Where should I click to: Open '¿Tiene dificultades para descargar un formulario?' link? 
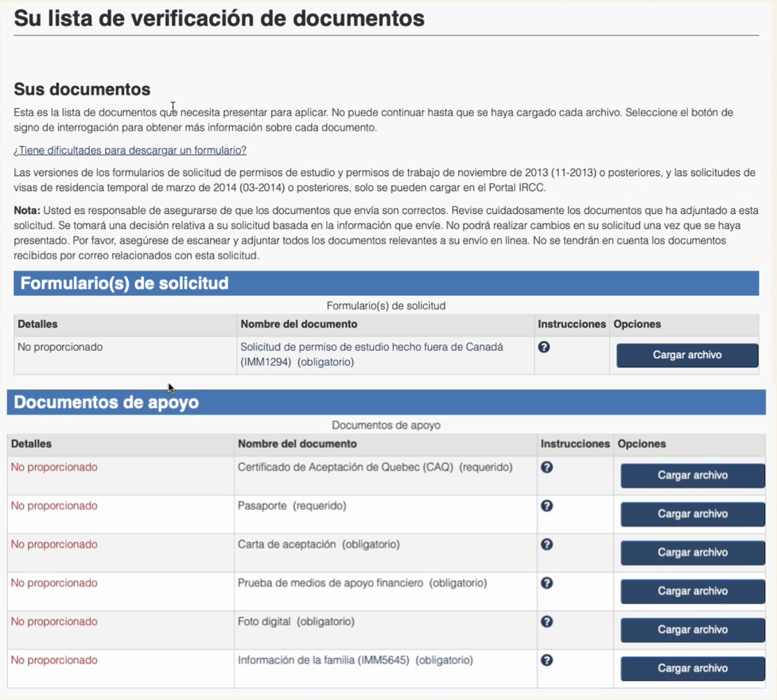130,150
